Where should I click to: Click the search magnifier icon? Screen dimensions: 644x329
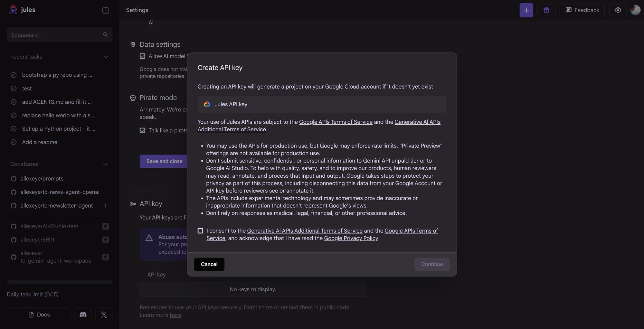[105, 35]
